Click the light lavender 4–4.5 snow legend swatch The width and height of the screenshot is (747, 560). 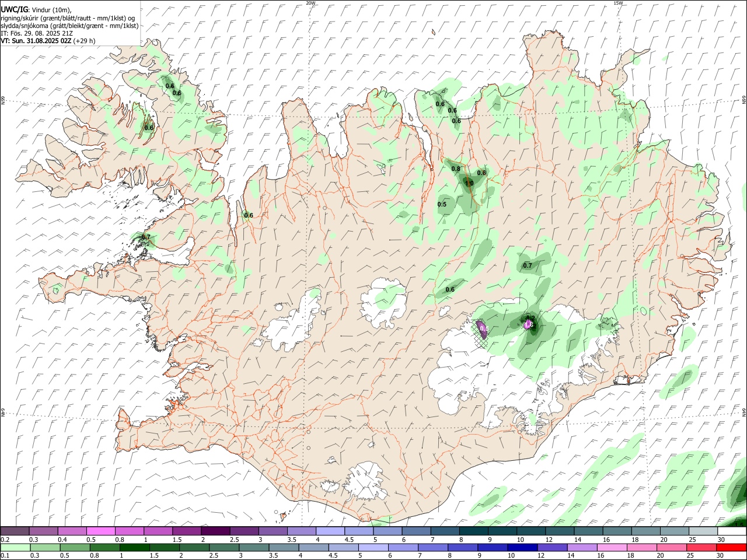coord(330,531)
